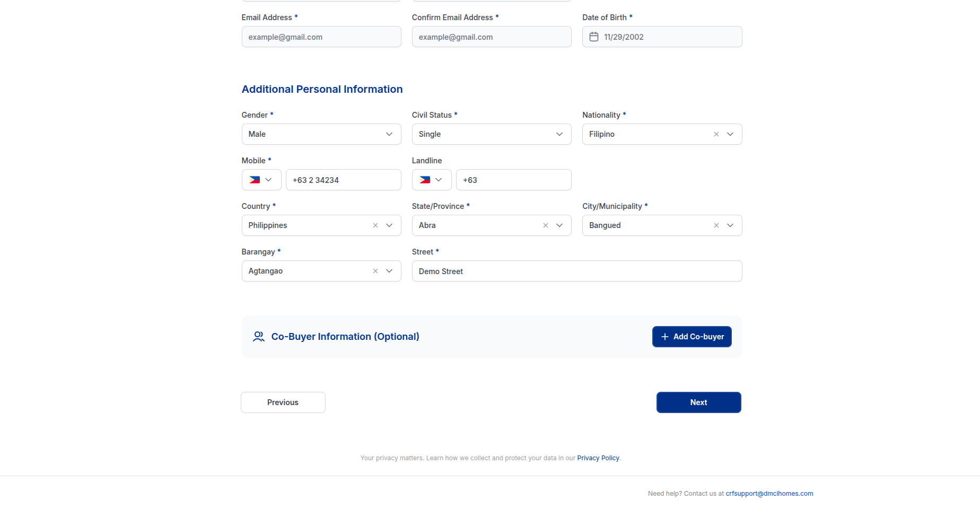This screenshot has height=509, width=980.
Task: Click the Additional Personal Information heading
Action: [322, 89]
